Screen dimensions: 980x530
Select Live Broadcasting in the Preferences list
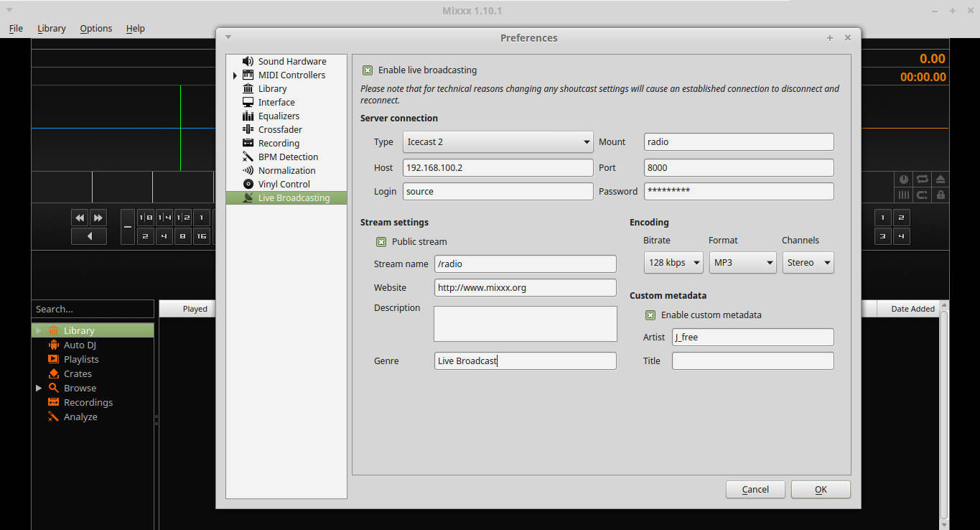pyautogui.click(x=286, y=197)
